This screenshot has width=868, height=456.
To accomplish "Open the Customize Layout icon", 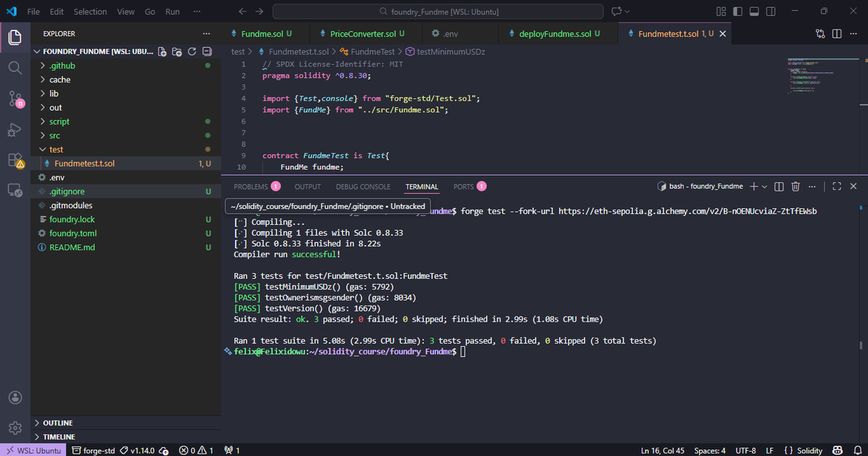I will coord(720,12).
